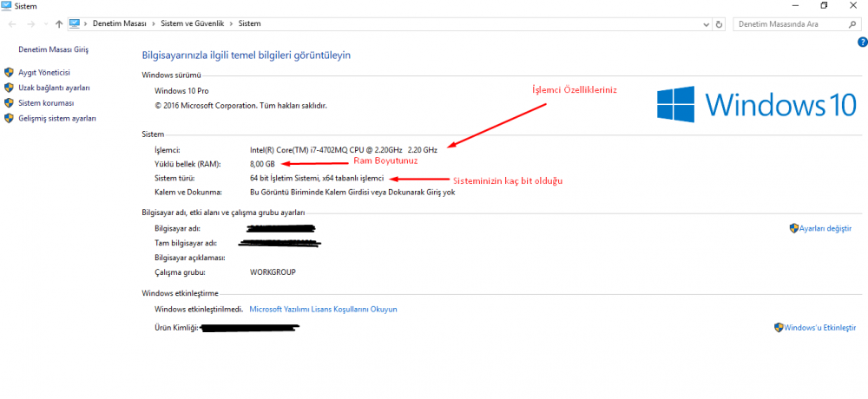Click the Aygıt Yöneticisi shield icon

click(x=9, y=73)
